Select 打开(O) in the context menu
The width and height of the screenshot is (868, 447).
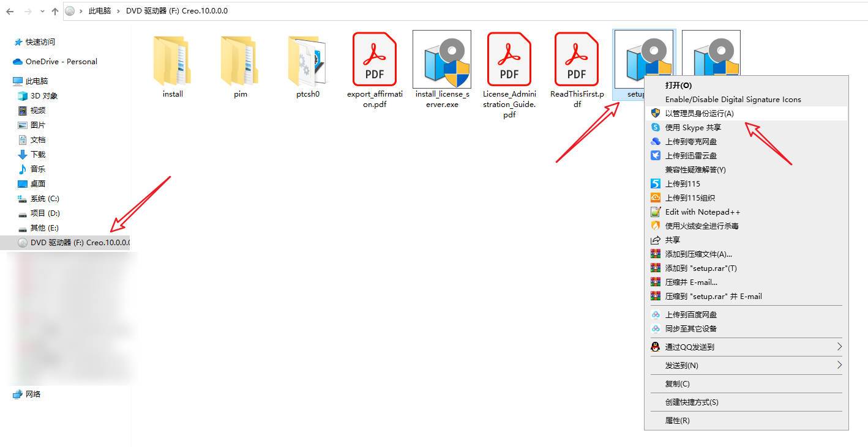pyautogui.click(x=678, y=85)
